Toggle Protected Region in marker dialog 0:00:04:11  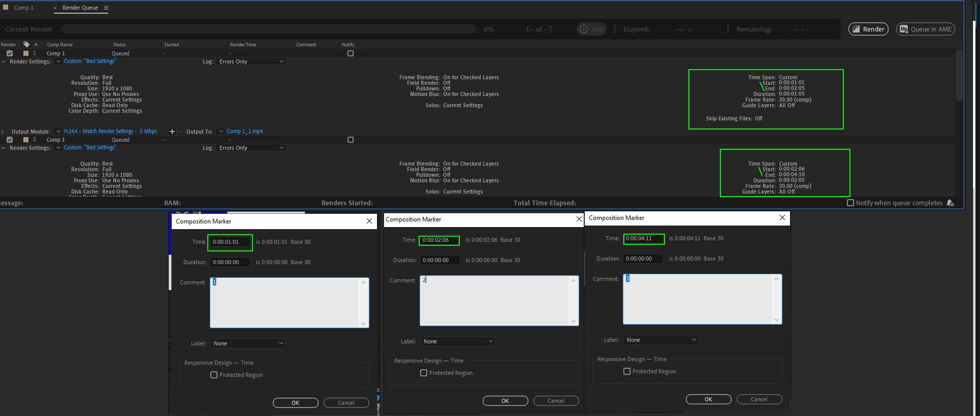(627, 371)
